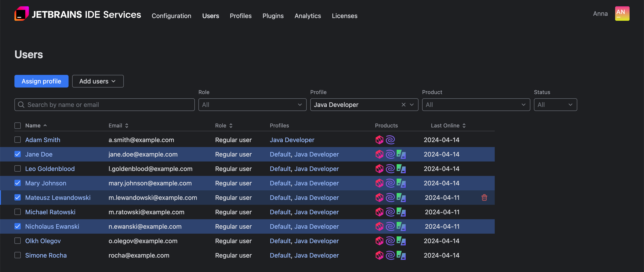Click Leo Goldenblood's purple spiral product icon

pyautogui.click(x=390, y=169)
